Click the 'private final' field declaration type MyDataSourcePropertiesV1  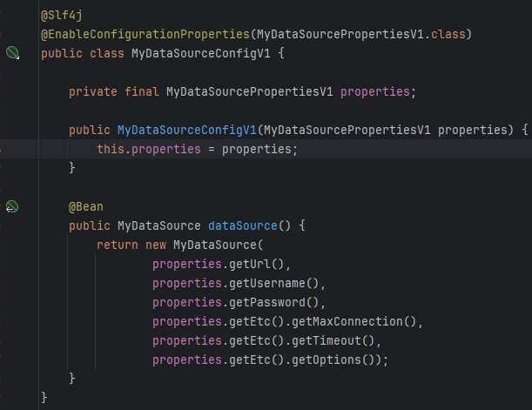[250, 91]
